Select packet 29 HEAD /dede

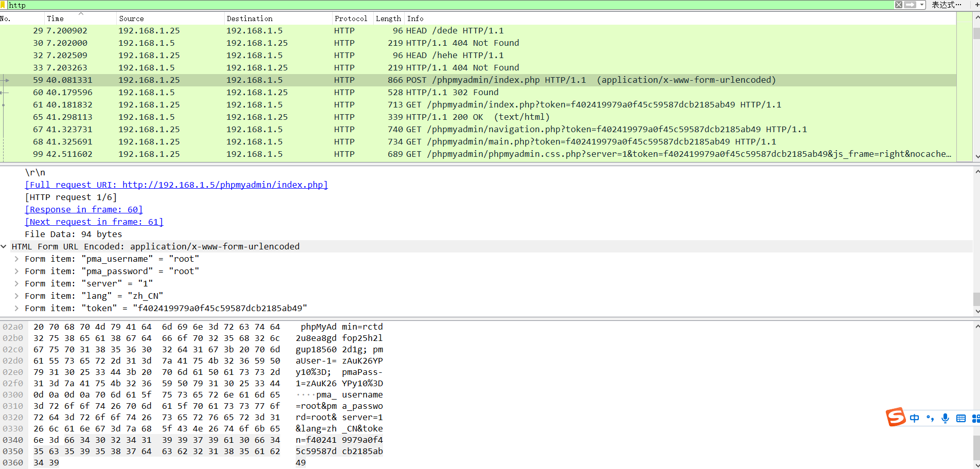[478, 31]
